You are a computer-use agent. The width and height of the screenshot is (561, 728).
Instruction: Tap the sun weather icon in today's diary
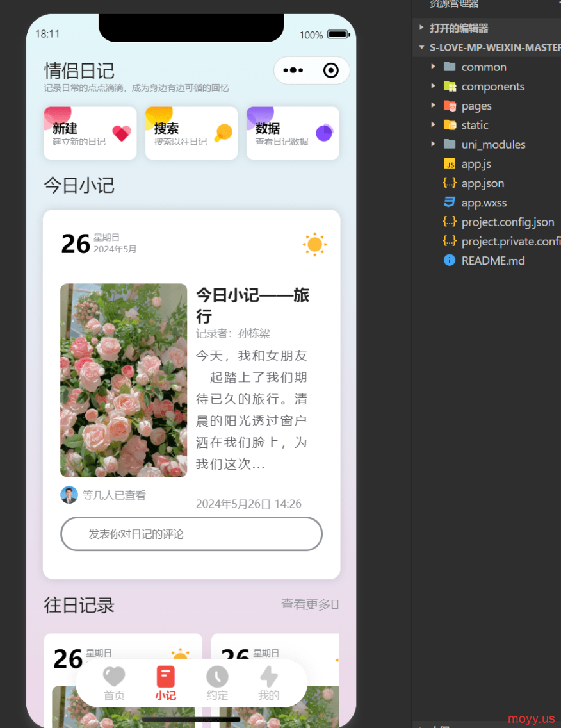(x=314, y=244)
